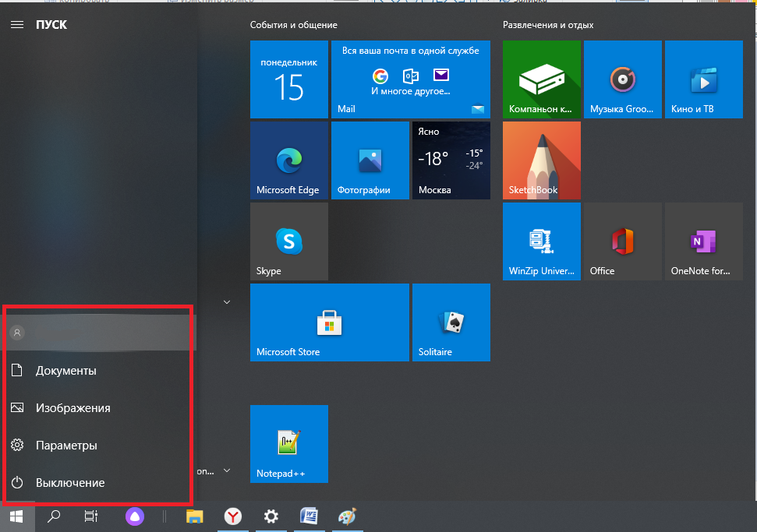Open Изображения folder from Start menu

click(97, 408)
